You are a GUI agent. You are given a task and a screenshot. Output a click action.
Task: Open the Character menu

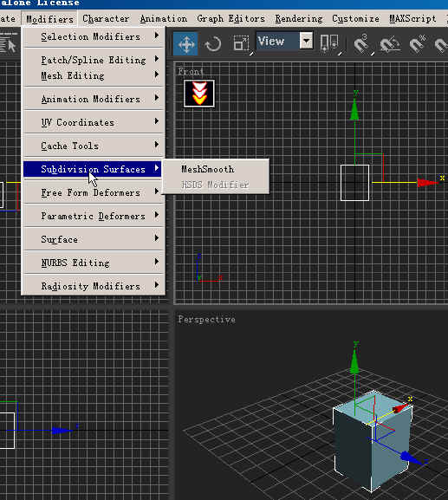tap(106, 19)
